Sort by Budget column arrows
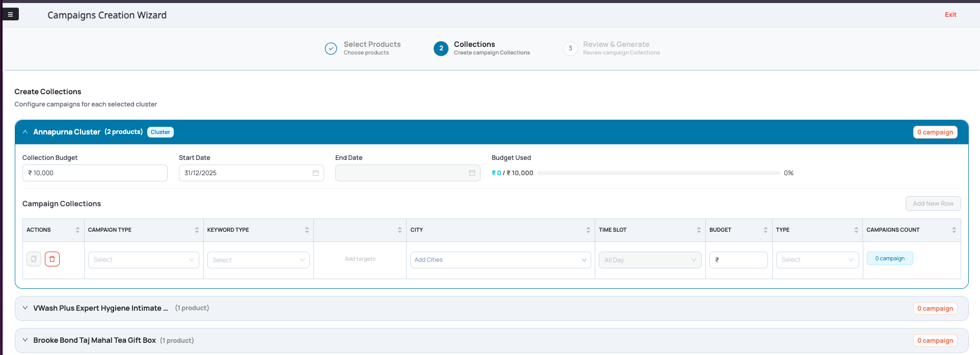980x355 pixels. (x=765, y=230)
